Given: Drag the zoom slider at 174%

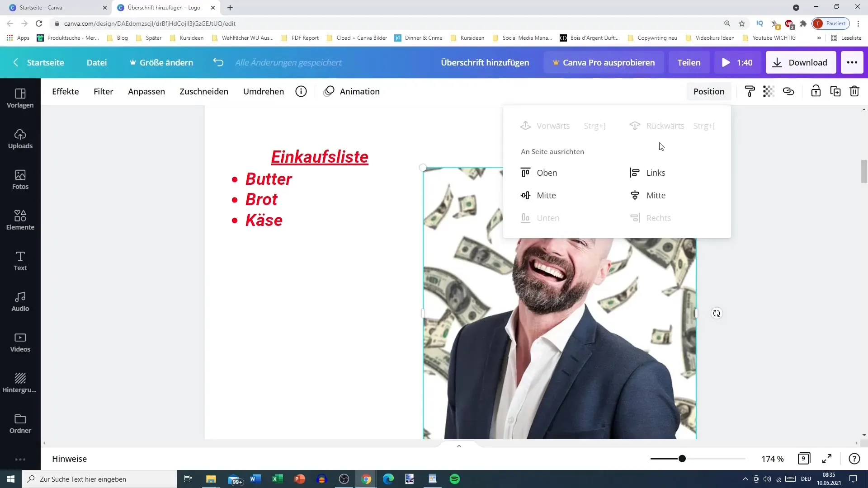Looking at the screenshot, I should [x=683, y=459].
